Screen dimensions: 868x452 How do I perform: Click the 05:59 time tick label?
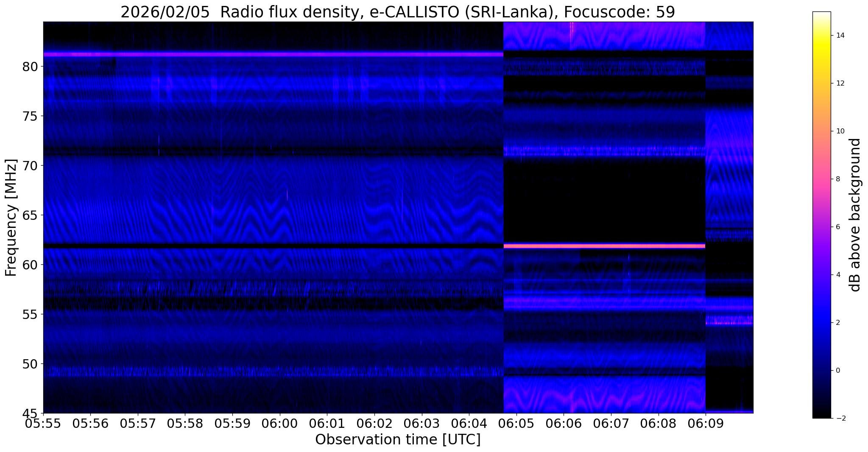point(232,424)
